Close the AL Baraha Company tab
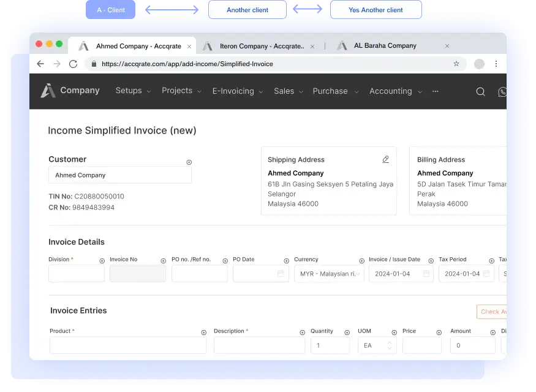Viewport: 536px width, 392px height. [x=447, y=46]
